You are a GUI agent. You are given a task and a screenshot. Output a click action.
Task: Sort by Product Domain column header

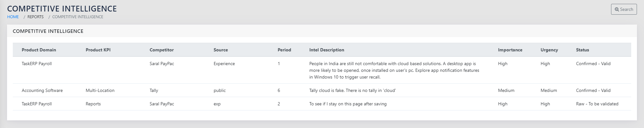click(x=39, y=50)
